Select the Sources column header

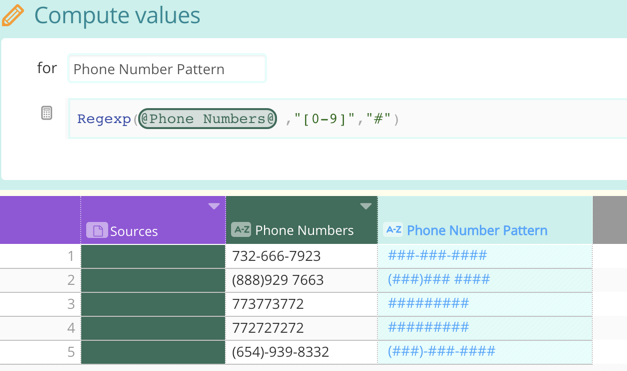click(153, 220)
